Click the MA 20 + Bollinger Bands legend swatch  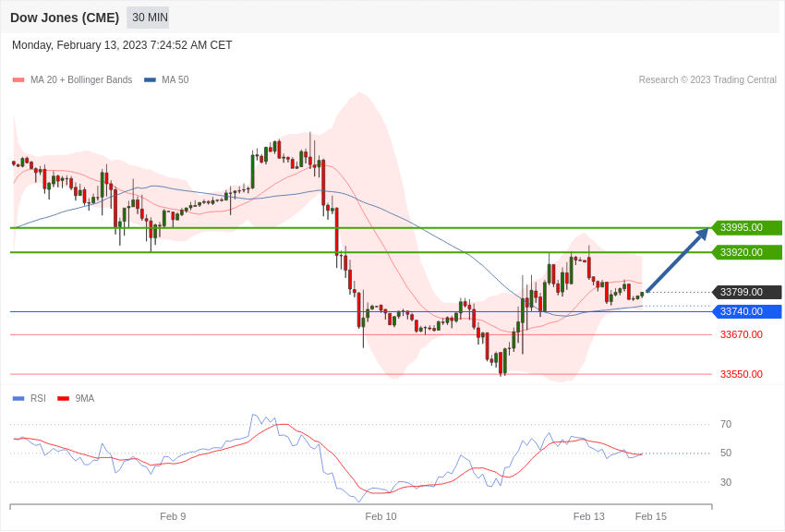click(18, 80)
